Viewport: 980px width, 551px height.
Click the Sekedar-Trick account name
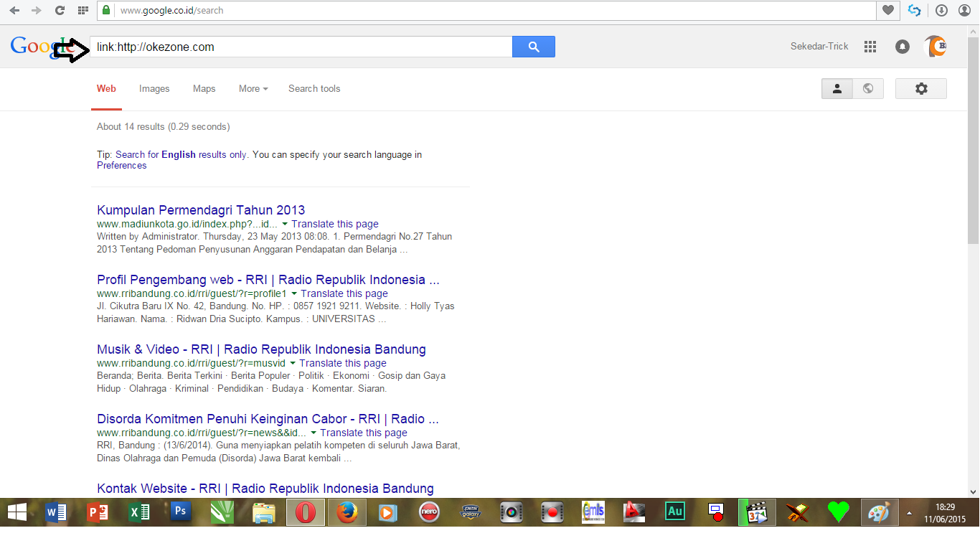tap(819, 47)
